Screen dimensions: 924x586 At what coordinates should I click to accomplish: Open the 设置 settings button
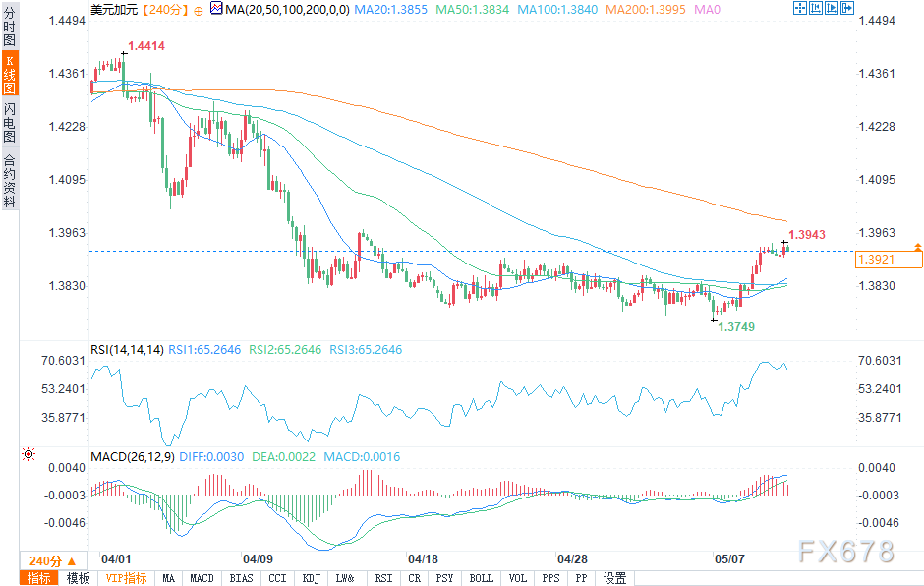[x=615, y=578]
